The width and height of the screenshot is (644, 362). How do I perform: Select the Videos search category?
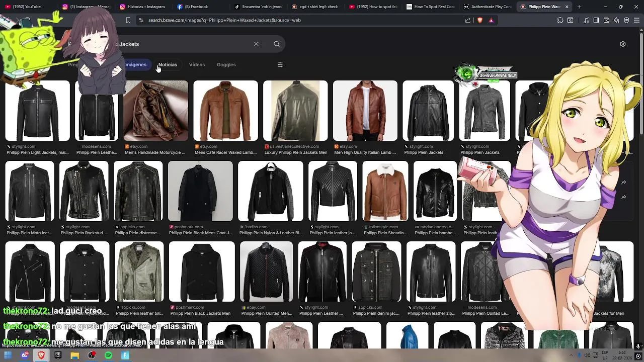click(x=197, y=64)
